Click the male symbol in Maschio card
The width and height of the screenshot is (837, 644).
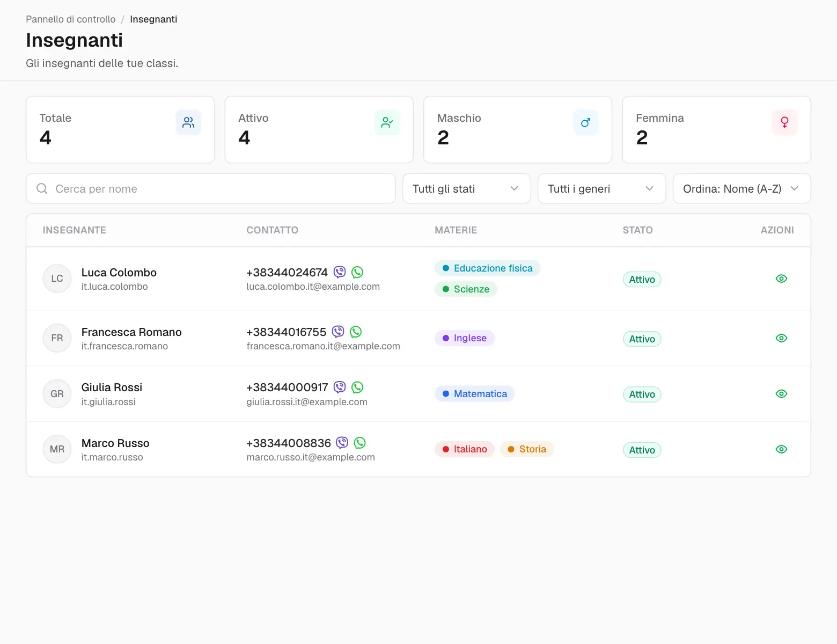(x=585, y=122)
